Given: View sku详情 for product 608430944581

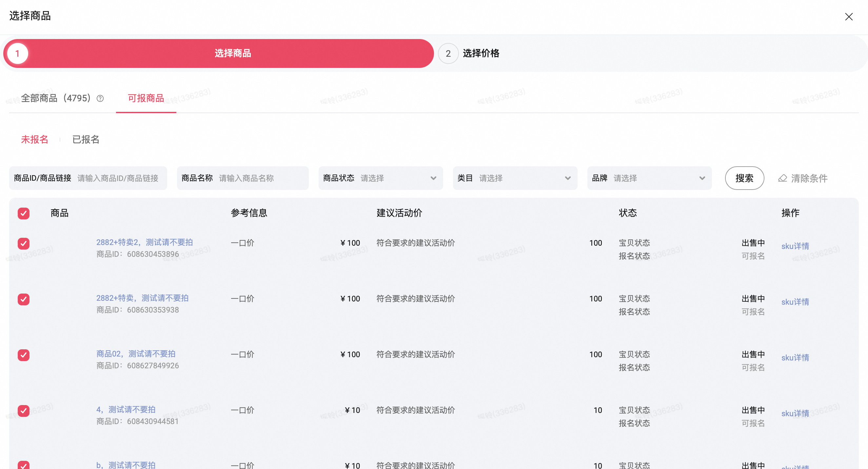Looking at the screenshot, I should pos(795,413).
